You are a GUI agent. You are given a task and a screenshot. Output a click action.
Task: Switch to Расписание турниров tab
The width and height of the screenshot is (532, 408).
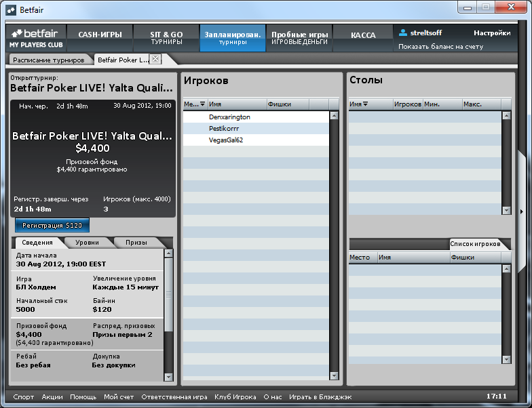point(49,60)
